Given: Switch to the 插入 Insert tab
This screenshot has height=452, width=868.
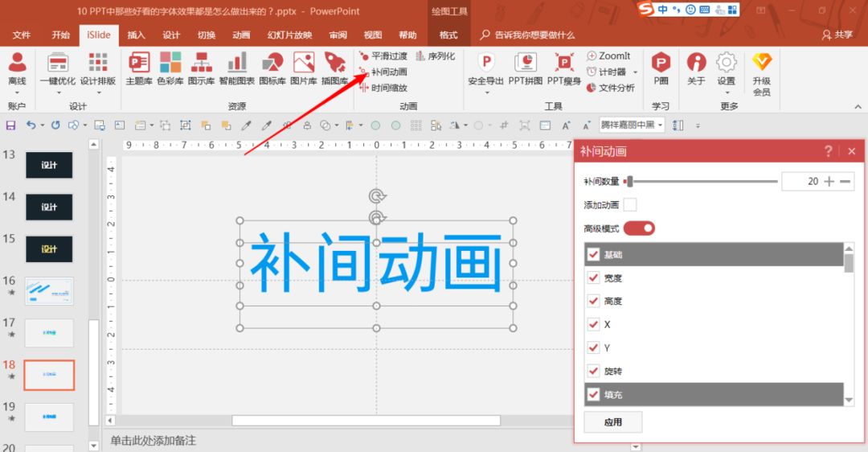Looking at the screenshot, I should click(136, 35).
